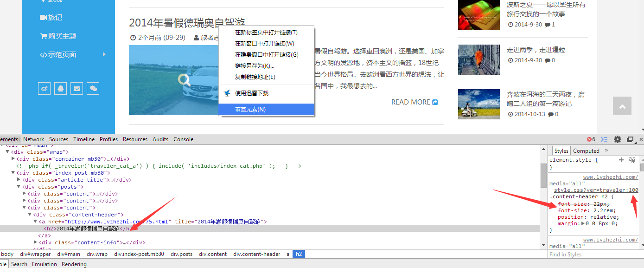Screen dimensions: 644x268
Task: Toggle element state icon in Styles pane
Action: pos(631,160)
